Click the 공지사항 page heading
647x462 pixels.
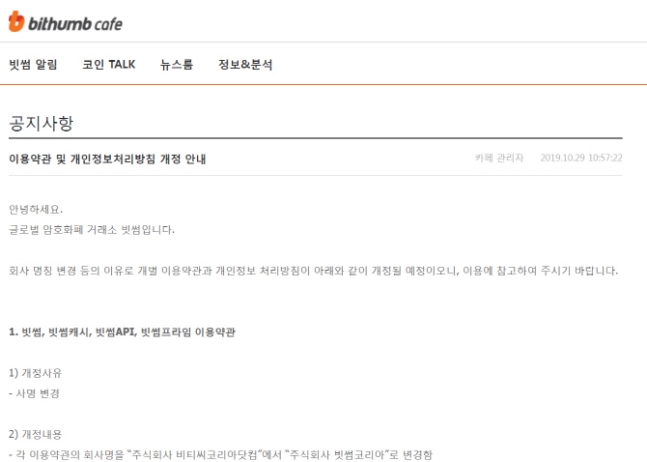pyautogui.click(x=41, y=123)
